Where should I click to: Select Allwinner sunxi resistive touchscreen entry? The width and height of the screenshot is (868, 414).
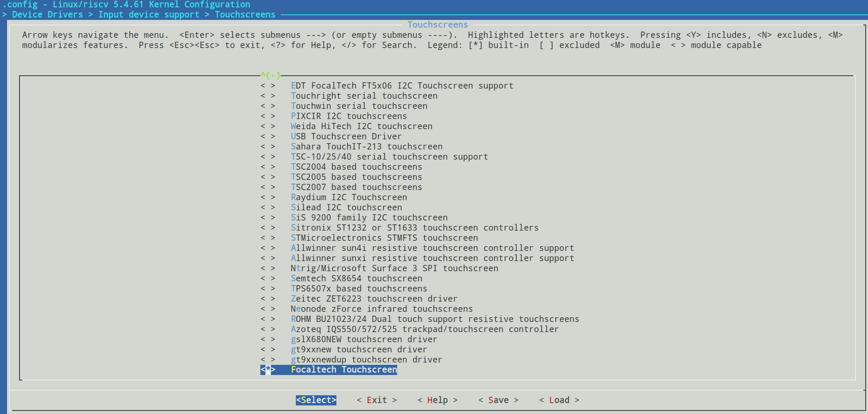coord(432,258)
